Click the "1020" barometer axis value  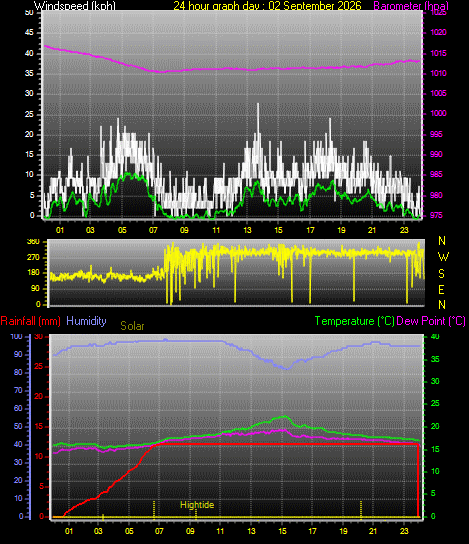(438, 33)
